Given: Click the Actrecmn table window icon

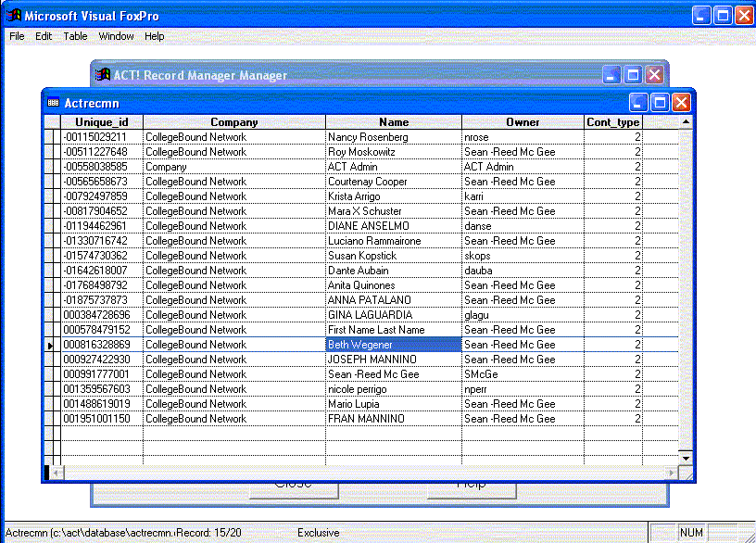Looking at the screenshot, I should click(x=53, y=103).
